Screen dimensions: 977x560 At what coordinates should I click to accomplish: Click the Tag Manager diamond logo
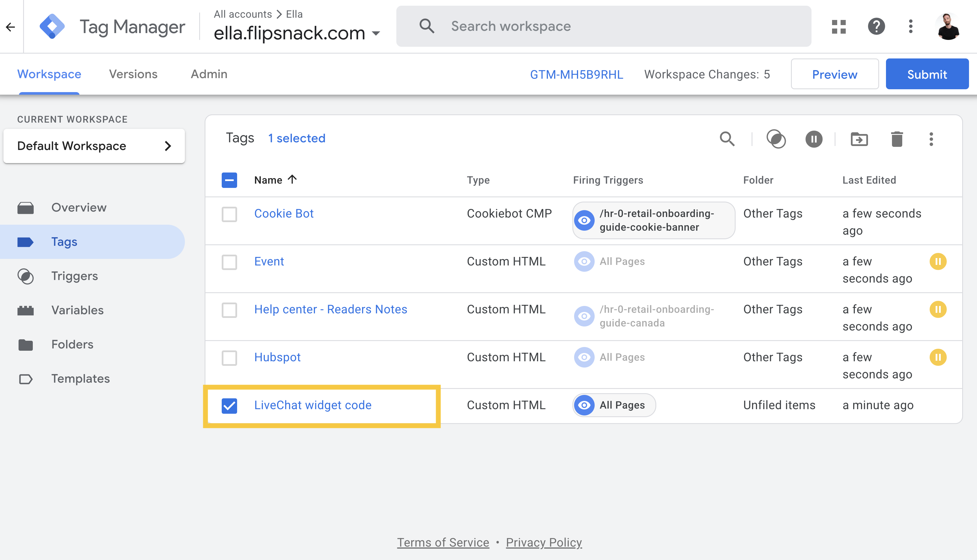coord(52,27)
